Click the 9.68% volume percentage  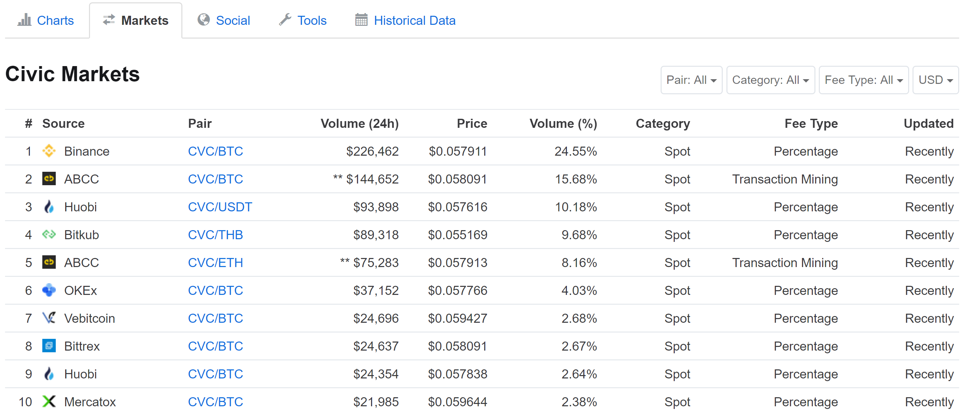(579, 235)
